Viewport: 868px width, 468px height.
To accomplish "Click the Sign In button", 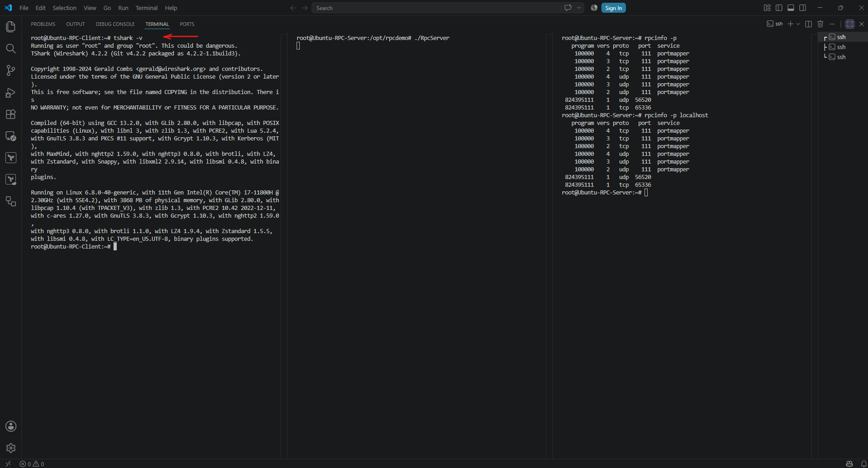I will click(x=613, y=8).
